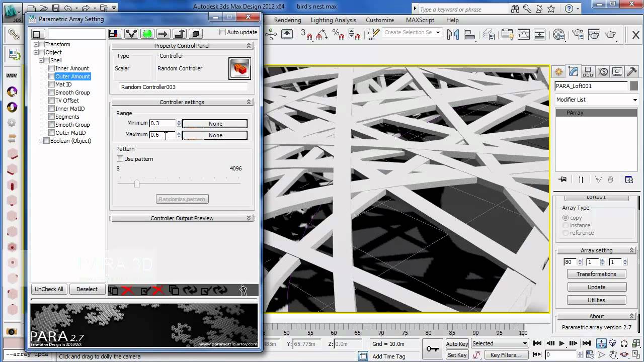Click the key-shaped Set Keys button

(432, 349)
